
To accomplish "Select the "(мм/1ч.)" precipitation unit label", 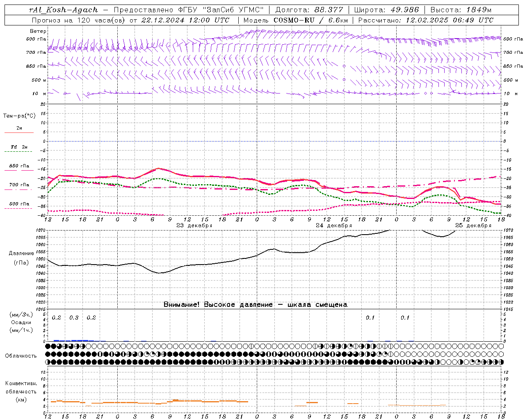I will 21,330.
